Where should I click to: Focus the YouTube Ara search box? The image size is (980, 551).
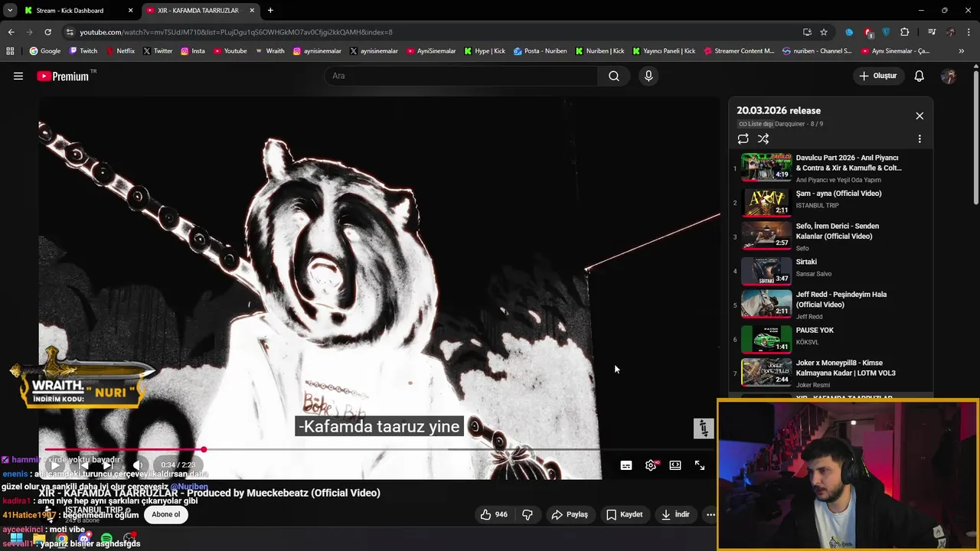[x=462, y=76]
